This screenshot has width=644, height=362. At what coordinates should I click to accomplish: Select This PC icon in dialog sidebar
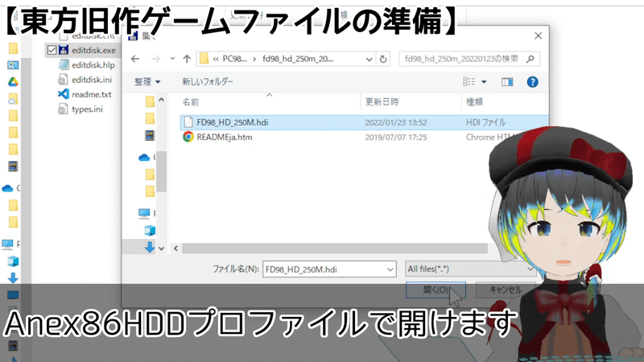144,213
